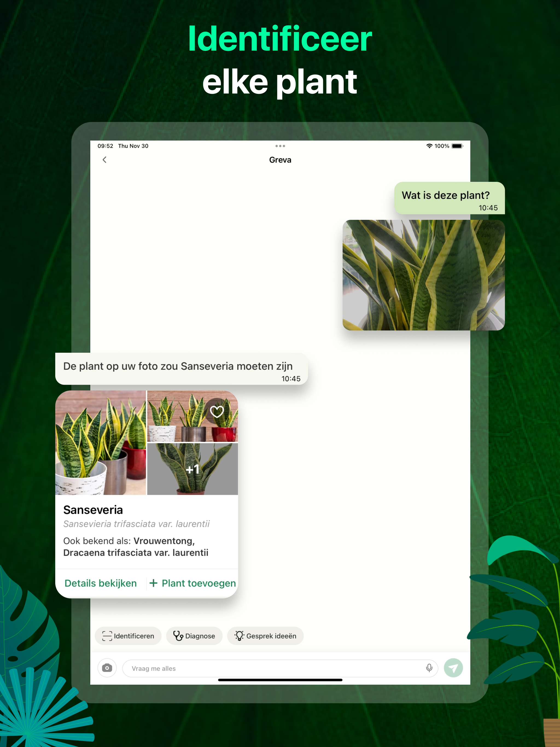Select the Identificeren chip

click(x=128, y=636)
